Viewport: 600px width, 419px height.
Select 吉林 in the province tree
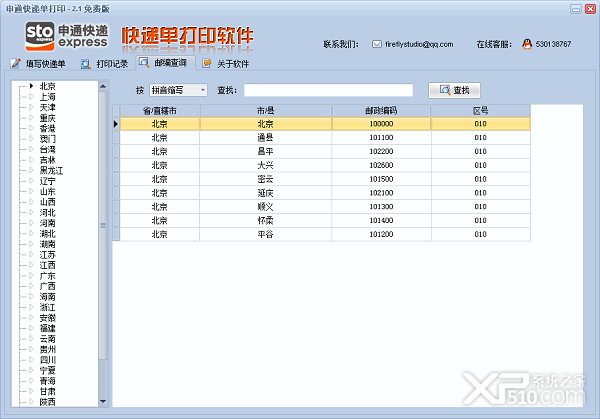47,160
